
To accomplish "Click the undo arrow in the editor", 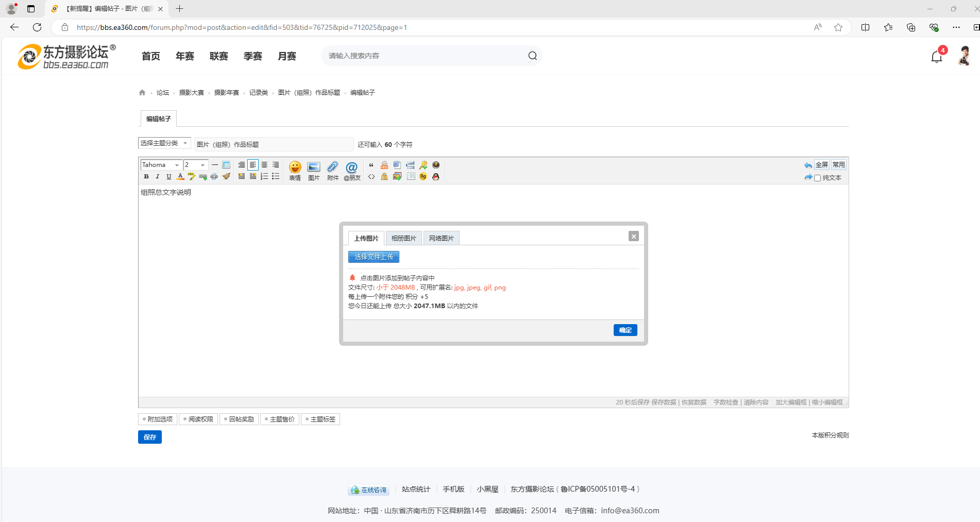I will tap(807, 165).
